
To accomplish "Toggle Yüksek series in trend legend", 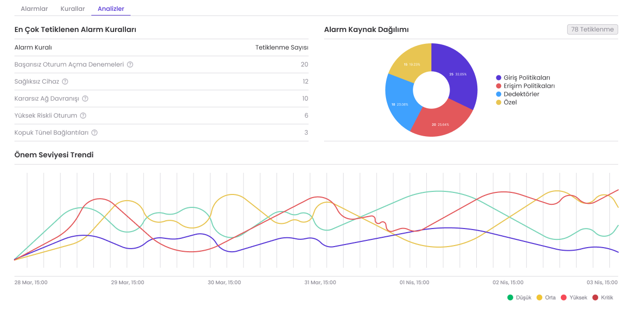I will (x=574, y=298).
